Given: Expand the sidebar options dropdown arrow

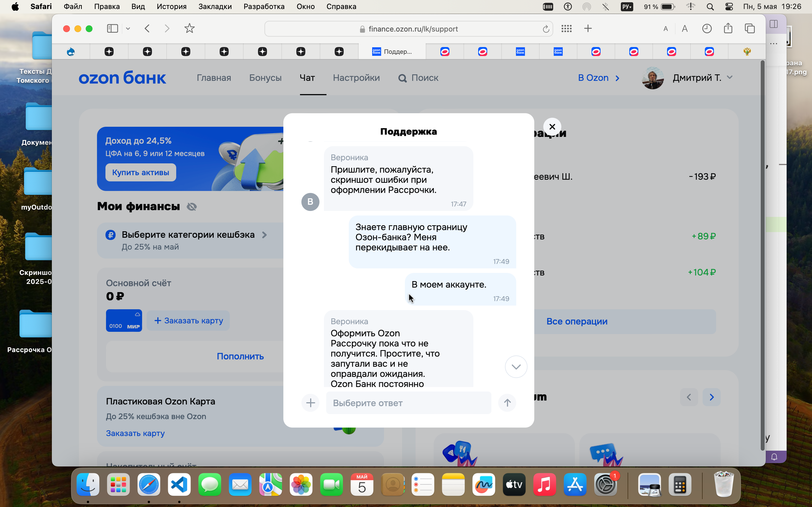Looking at the screenshot, I should click(128, 29).
